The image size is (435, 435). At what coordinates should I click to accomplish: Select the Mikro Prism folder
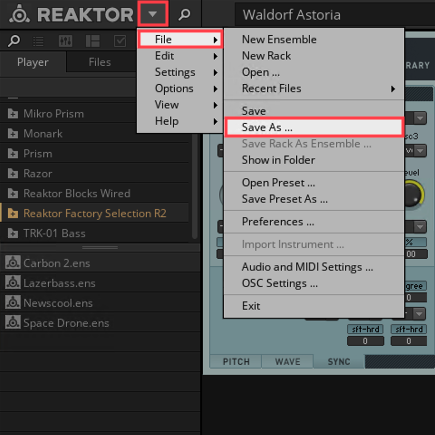coord(95,114)
